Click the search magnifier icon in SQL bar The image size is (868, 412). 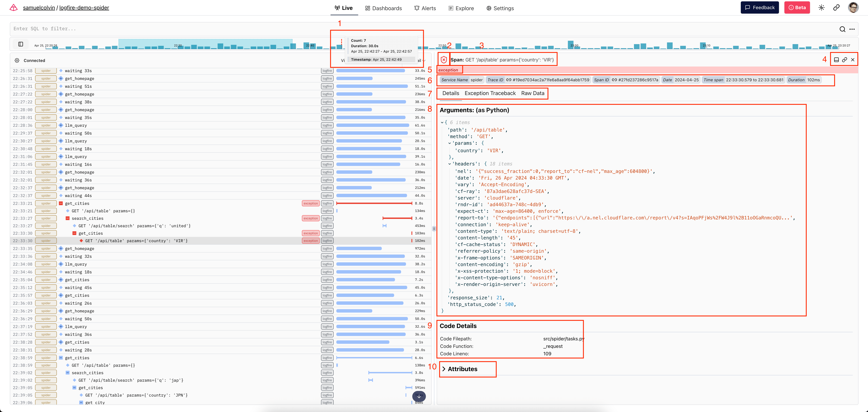click(x=842, y=29)
